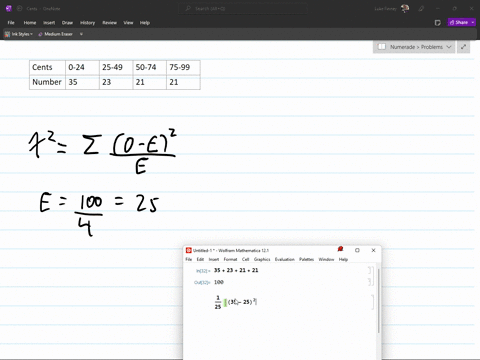The image size is (480, 360).
Task: Switch to the OneNote Draw tab
Action: pyautogui.click(x=67, y=23)
